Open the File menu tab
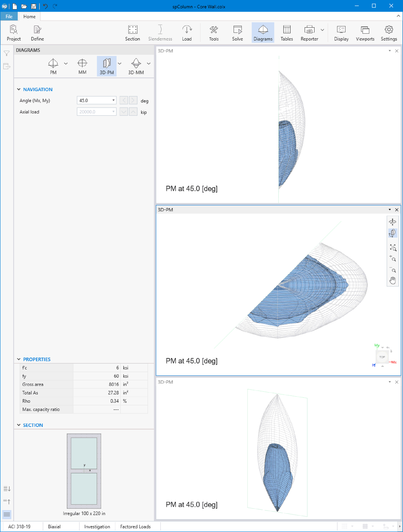The width and height of the screenshot is (403, 532). pos(9,16)
